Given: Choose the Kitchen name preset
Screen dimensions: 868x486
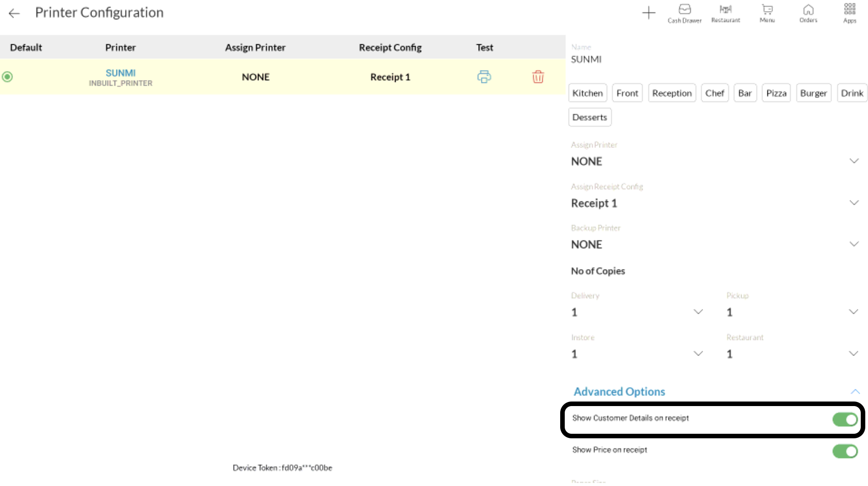Looking at the screenshot, I should coord(587,93).
